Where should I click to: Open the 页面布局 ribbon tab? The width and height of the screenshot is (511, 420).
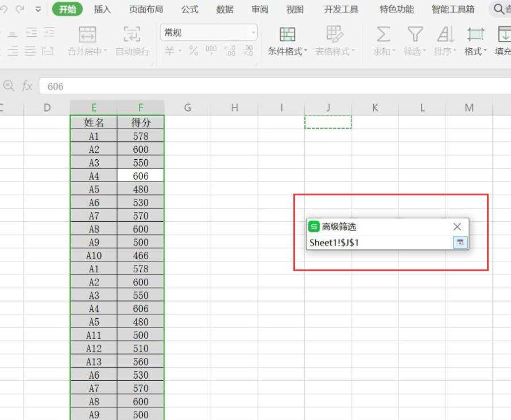click(146, 9)
